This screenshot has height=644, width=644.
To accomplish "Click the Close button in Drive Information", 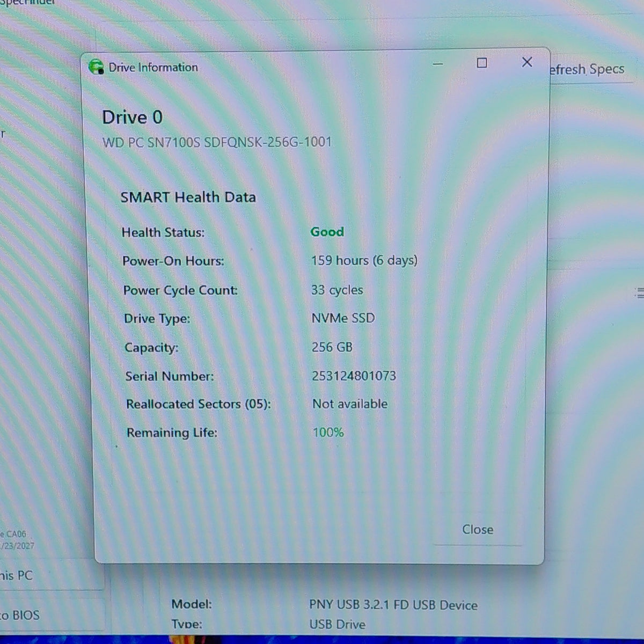I will 478,529.
